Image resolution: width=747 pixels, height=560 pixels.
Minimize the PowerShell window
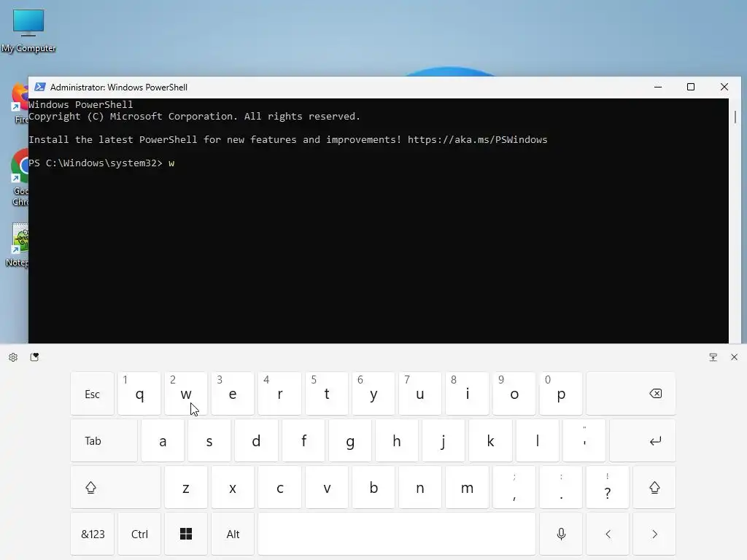tap(658, 87)
